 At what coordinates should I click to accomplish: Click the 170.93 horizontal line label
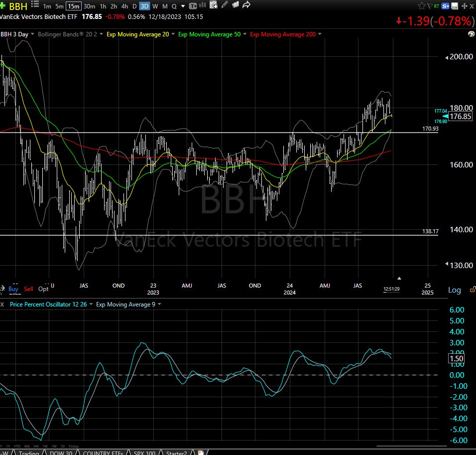tap(430, 129)
